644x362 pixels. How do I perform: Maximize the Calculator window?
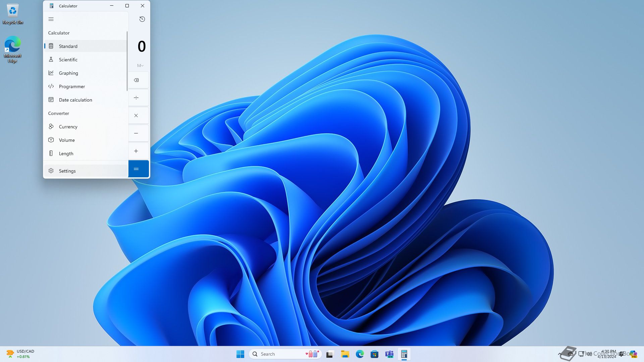pyautogui.click(x=127, y=6)
